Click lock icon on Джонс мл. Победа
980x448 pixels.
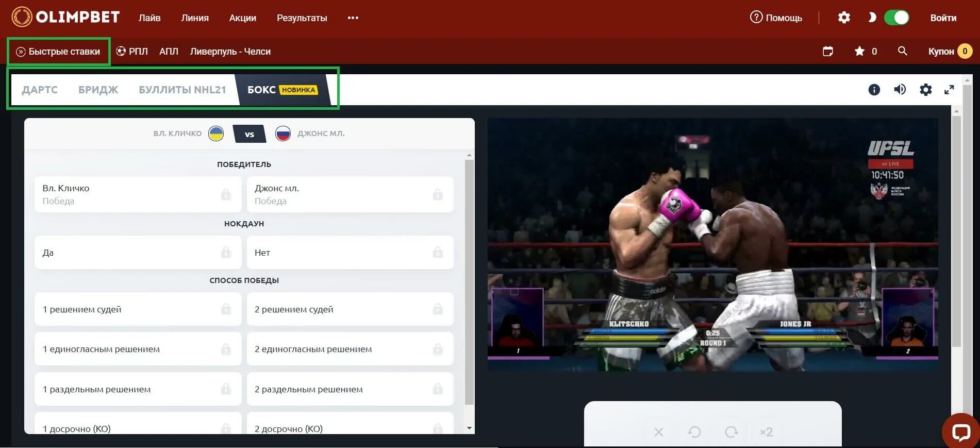pos(438,194)
